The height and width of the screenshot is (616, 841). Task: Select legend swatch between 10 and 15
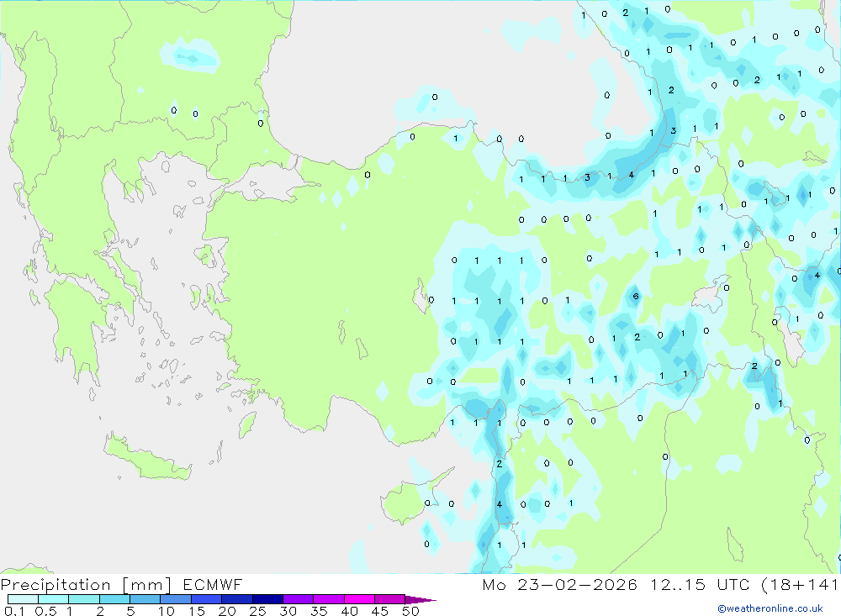point(176,599)
